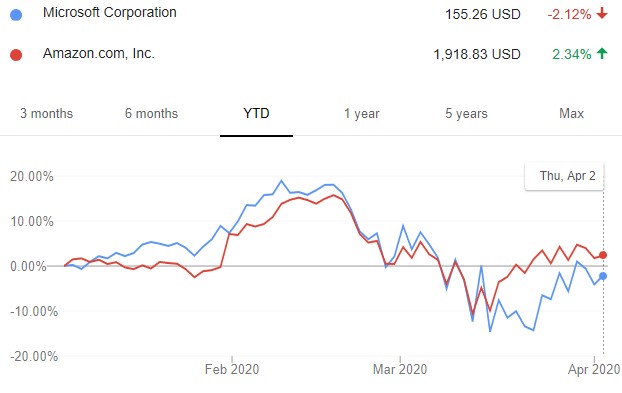Click the blue Microsoft legend dot
622x393 pixels.
[16, 15]
